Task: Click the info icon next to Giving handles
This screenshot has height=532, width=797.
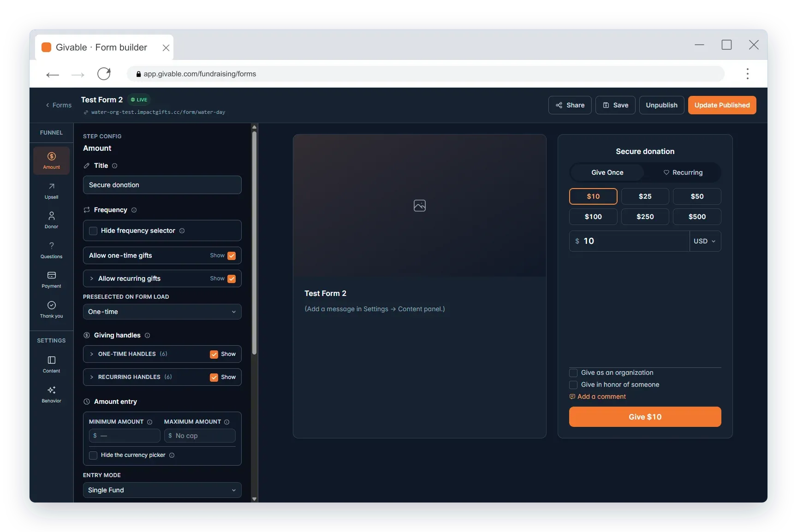Action: tap(148, 336)
